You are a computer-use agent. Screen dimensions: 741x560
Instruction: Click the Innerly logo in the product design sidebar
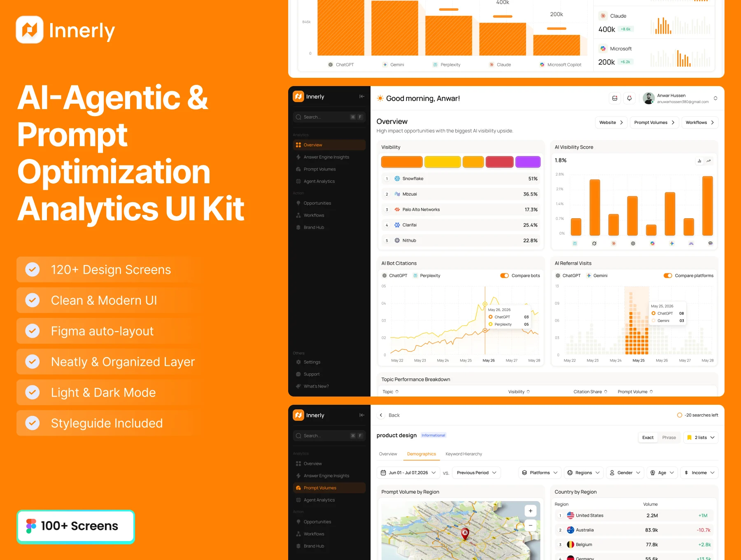(x=298, y=415)
